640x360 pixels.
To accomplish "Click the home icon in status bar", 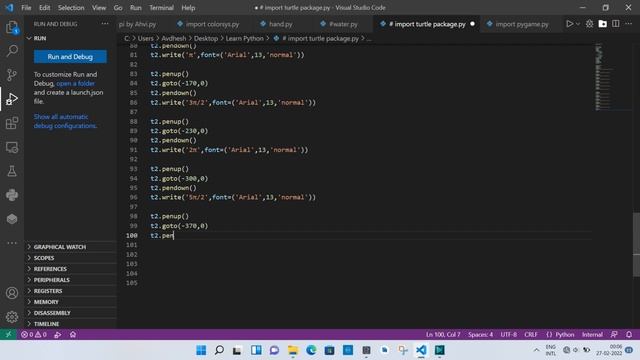I will (x=73, y=334).
